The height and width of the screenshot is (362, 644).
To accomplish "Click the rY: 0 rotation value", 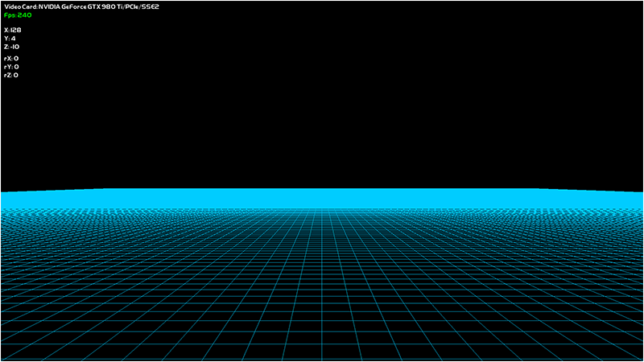I will [11, 67].
